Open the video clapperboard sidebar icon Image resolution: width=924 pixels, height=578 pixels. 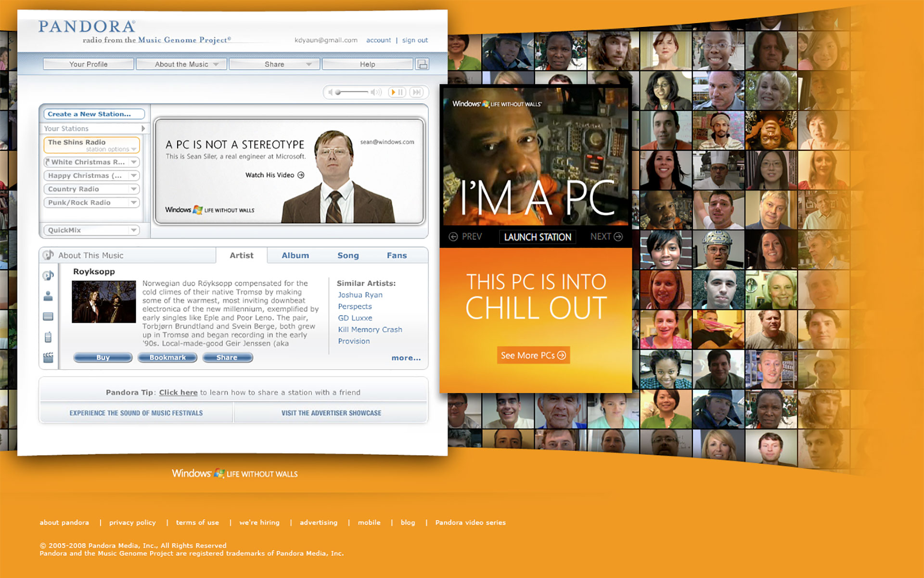[x=48, y=357]
